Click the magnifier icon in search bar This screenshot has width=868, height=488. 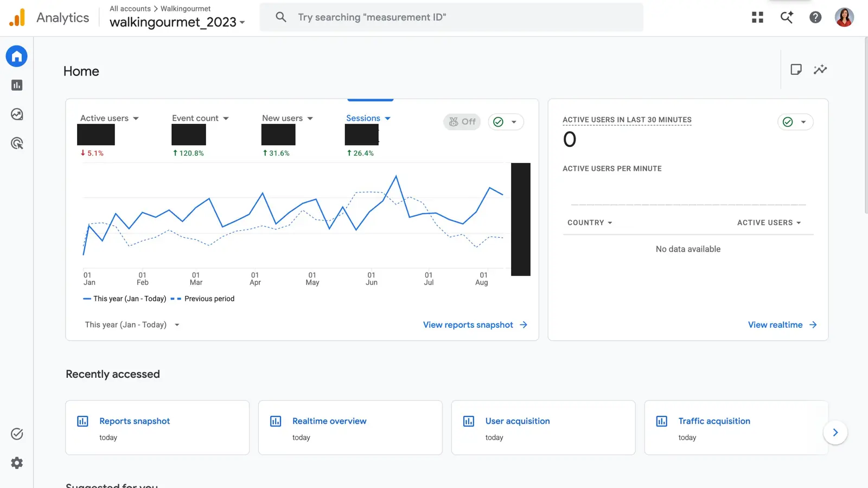(x=281, y=17)
